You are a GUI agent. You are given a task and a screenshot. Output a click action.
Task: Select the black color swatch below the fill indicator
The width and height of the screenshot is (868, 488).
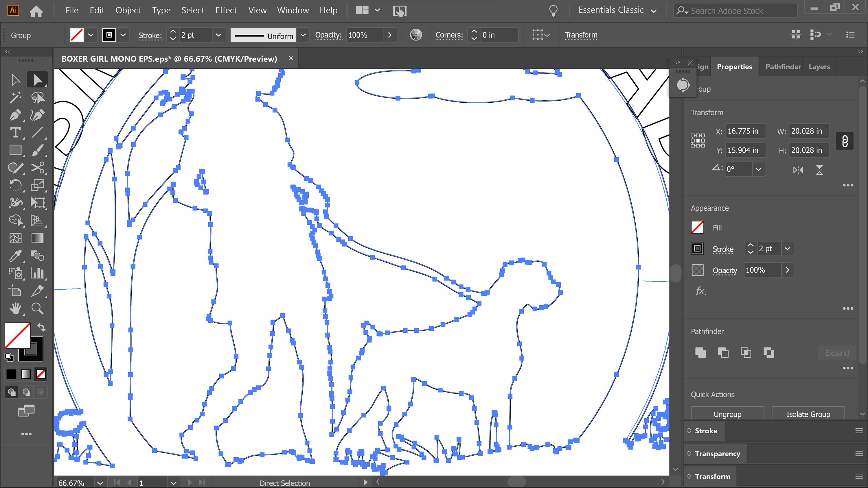pyautogui.click(x=11, y=374)
